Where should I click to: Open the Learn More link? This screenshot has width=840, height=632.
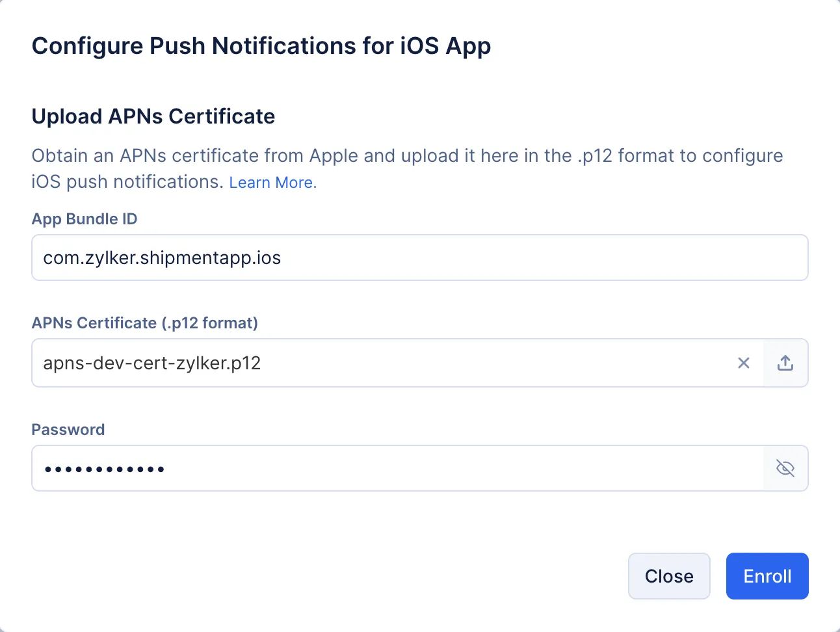(273, 183)
